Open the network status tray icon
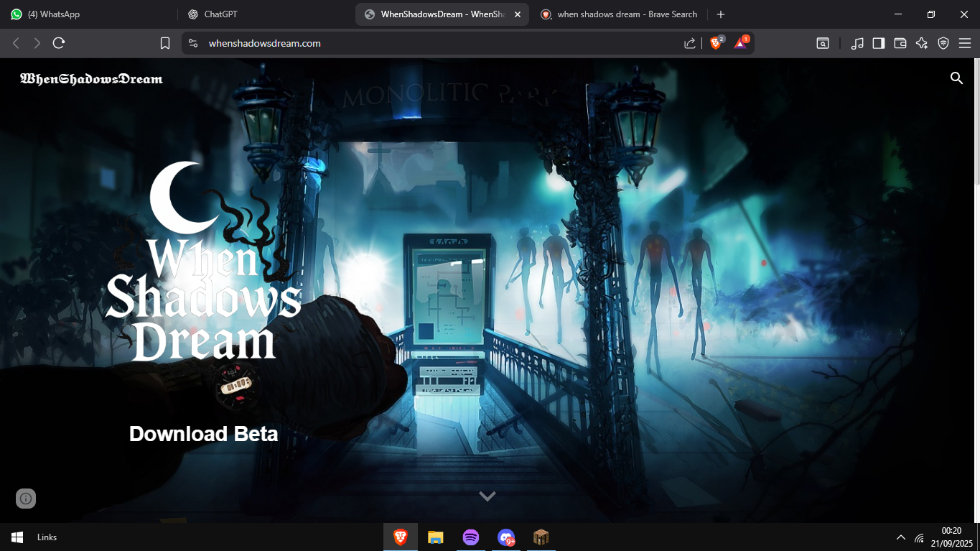Viewport: 980px width, 551px height. [x=919, y=538]
